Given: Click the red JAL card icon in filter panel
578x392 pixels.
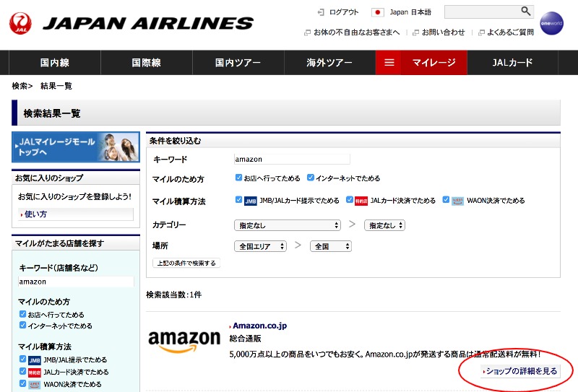Looking at the screenshot, I should (x=361, y=201).
